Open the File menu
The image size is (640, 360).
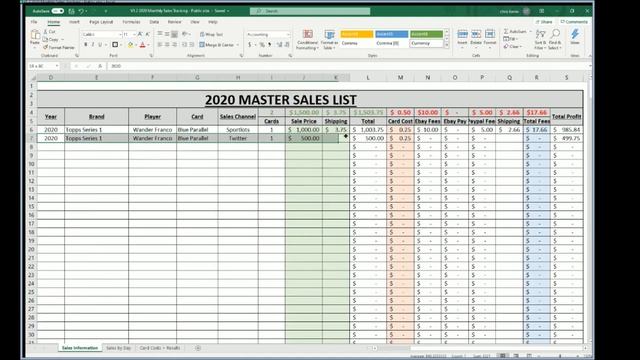coord(34,22)
